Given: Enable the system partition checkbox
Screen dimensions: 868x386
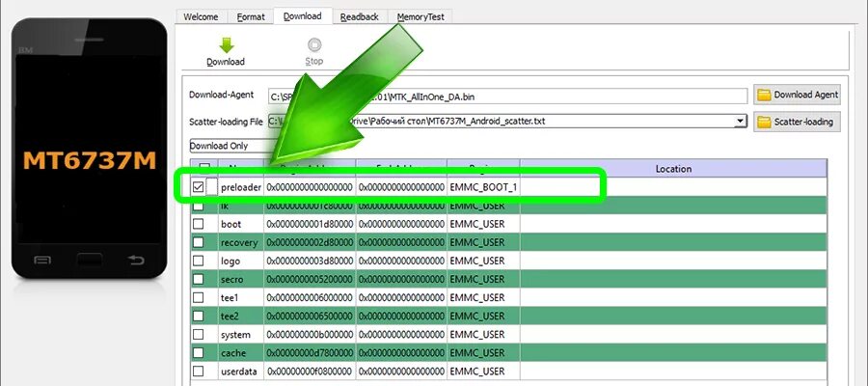Looking at the screenshot, I should [x=198, y=334].
